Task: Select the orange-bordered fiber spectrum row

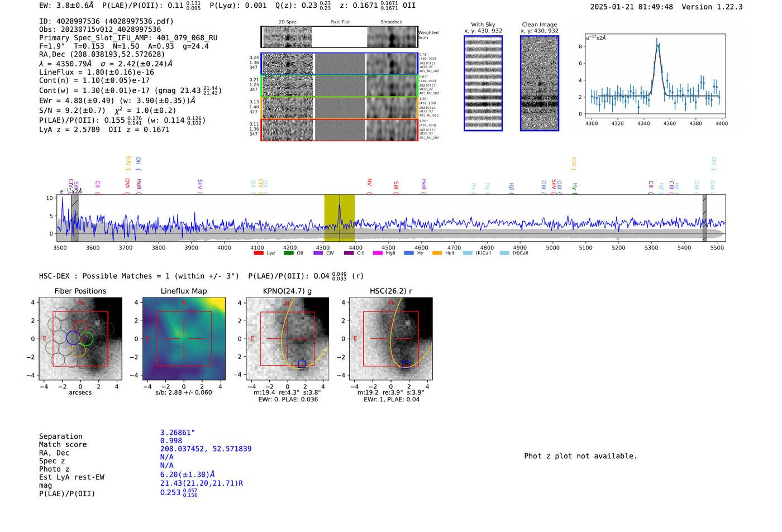Action: click(339, 108)
